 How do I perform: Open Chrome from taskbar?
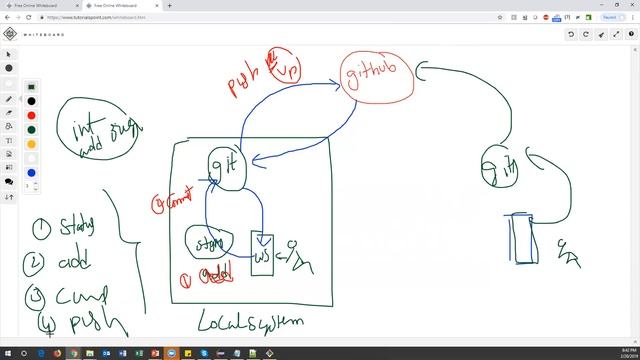73,353
